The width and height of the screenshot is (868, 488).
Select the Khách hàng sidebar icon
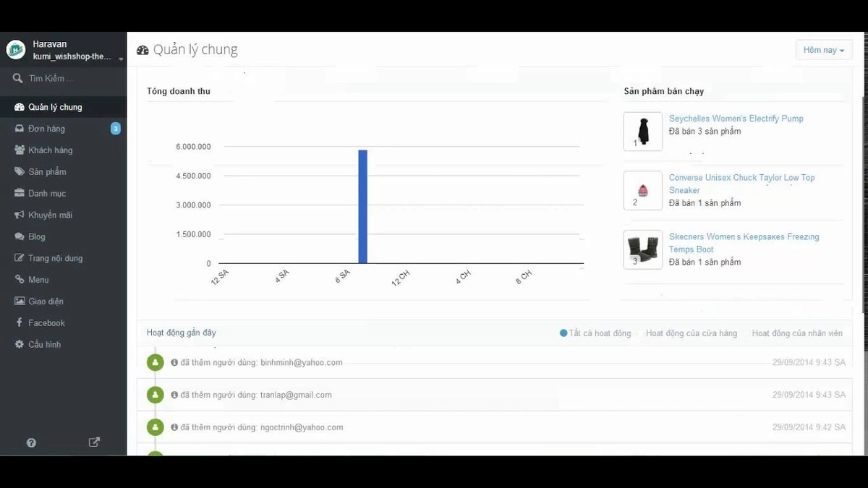pyautogui.click(x=20, y=150)
